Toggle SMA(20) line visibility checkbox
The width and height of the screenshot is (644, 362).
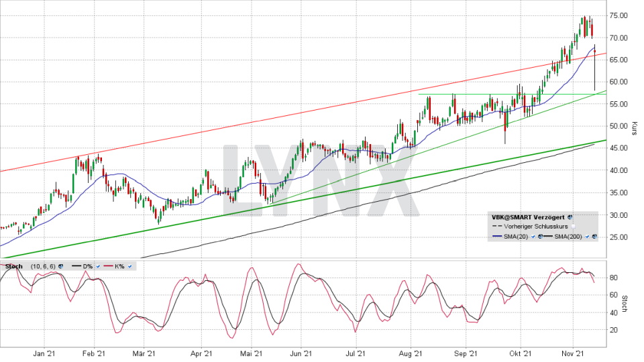tap(533, 237)
